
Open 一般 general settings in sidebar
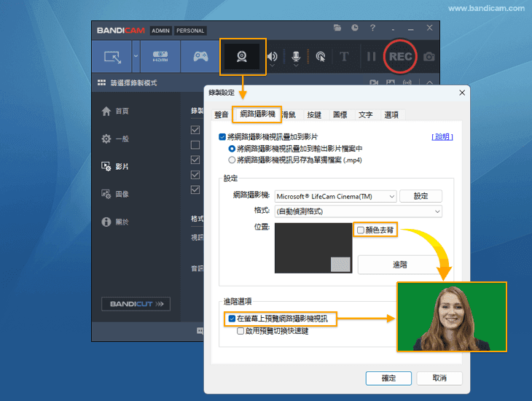point(115,139)
